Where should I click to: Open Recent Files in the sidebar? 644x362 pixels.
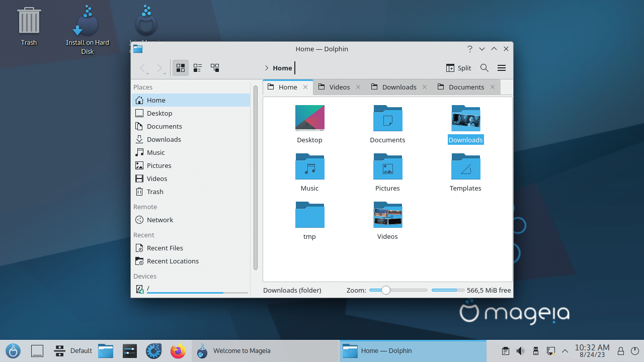165,248
